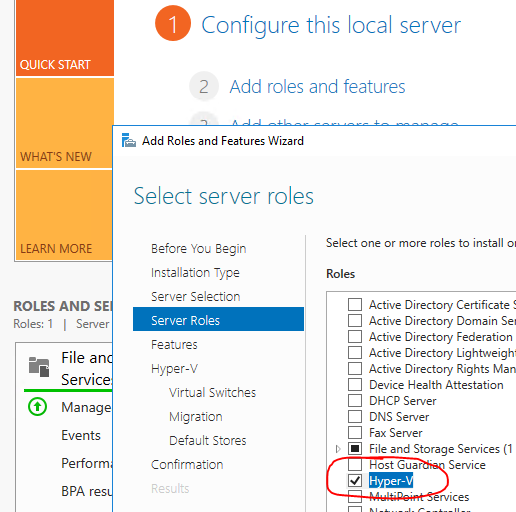Click the Add Roles and Features Wizard title icon
This screenshot has width=516, height=512.
(129, 140)
